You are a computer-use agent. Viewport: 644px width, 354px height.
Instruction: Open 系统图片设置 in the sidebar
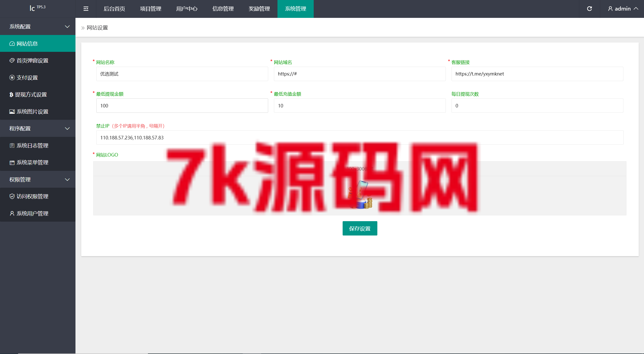38,111
